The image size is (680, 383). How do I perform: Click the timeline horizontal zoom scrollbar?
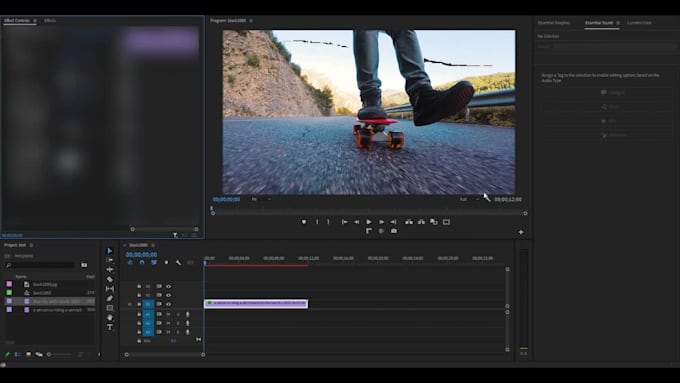(x=165, y=354)
